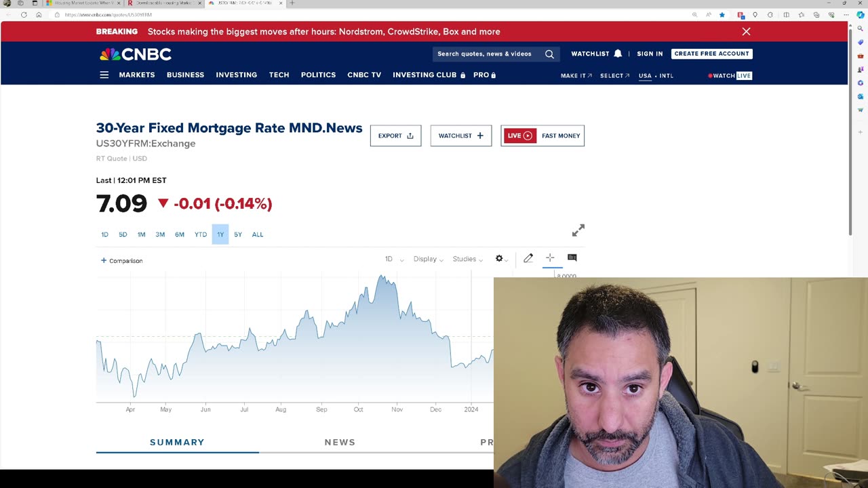This screenshot has width=868, height=488.
Task: Add to WATCHLIST button
Action: click(x=461, y=136)
